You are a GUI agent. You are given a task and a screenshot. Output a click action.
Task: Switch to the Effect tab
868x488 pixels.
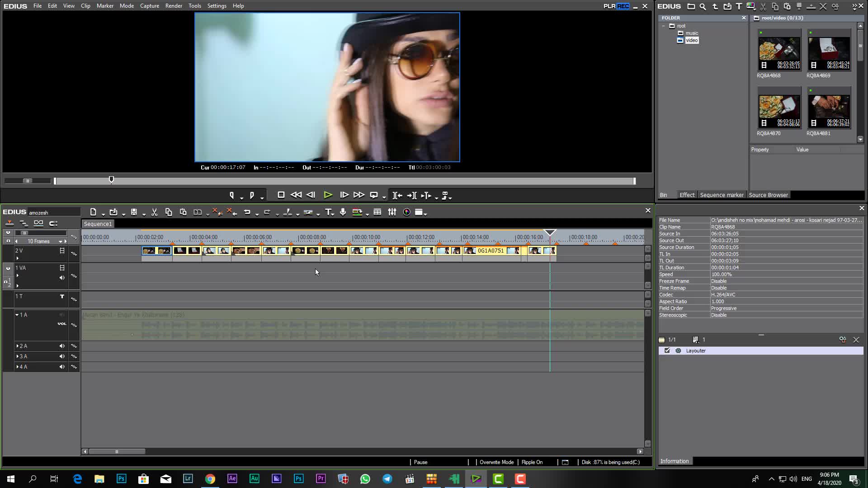click(x=687, y=195)
